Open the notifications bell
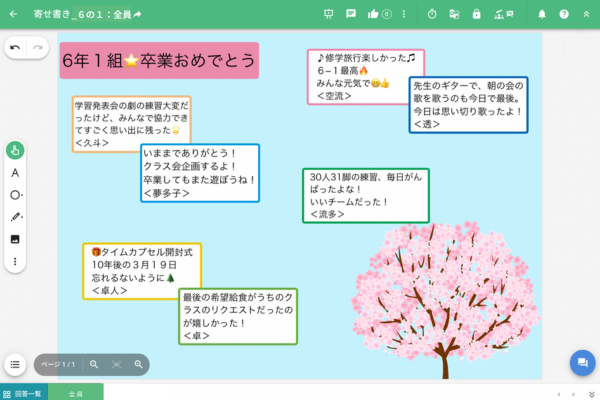600x400 pixels. coord(542,14)
